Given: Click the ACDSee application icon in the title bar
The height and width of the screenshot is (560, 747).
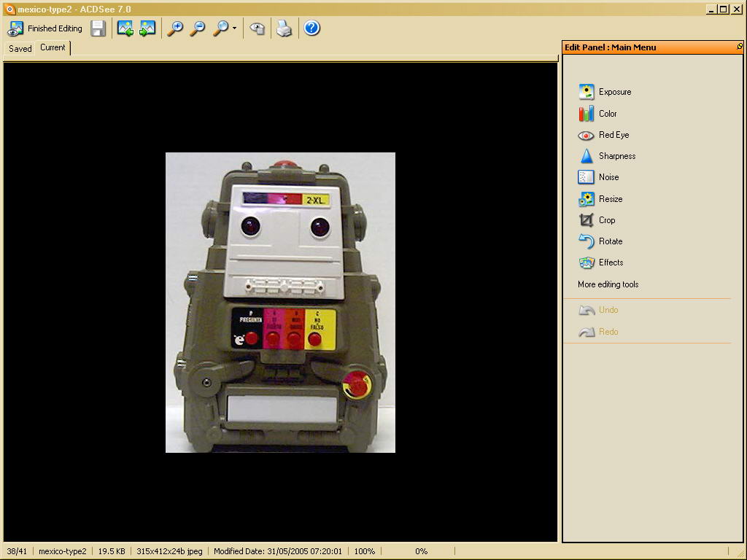Looking at the screenshot, I should 9,9.
